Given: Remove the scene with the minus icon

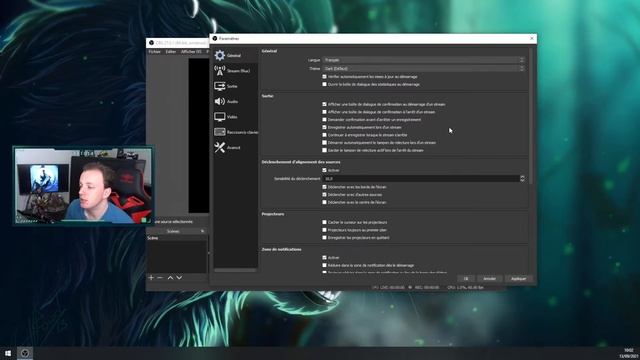Looking at the screenshot, I should pyautogui.click(x=160, y=278).
